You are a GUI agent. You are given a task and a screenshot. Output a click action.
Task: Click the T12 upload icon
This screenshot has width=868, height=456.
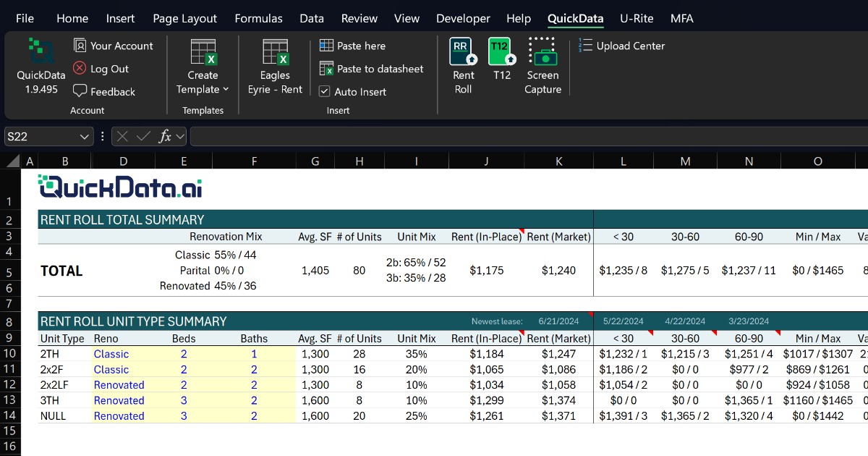502,52
